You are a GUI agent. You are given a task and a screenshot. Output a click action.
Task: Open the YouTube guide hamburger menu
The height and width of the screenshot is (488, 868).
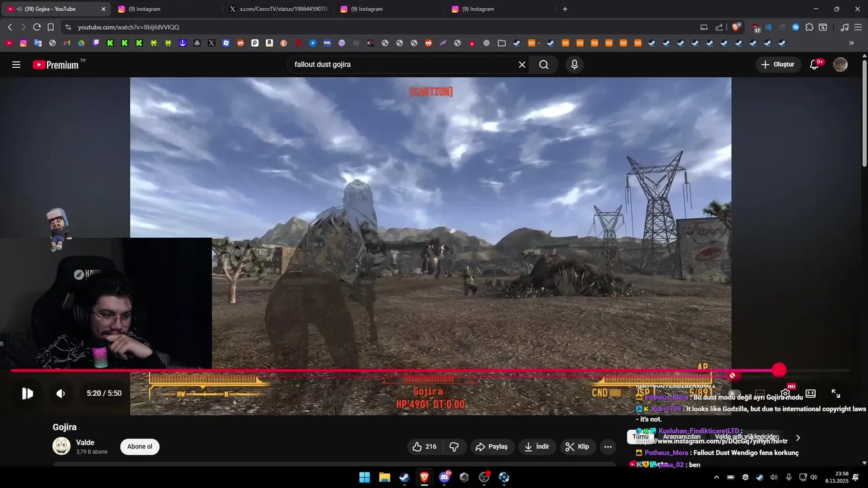pos(16,65)
